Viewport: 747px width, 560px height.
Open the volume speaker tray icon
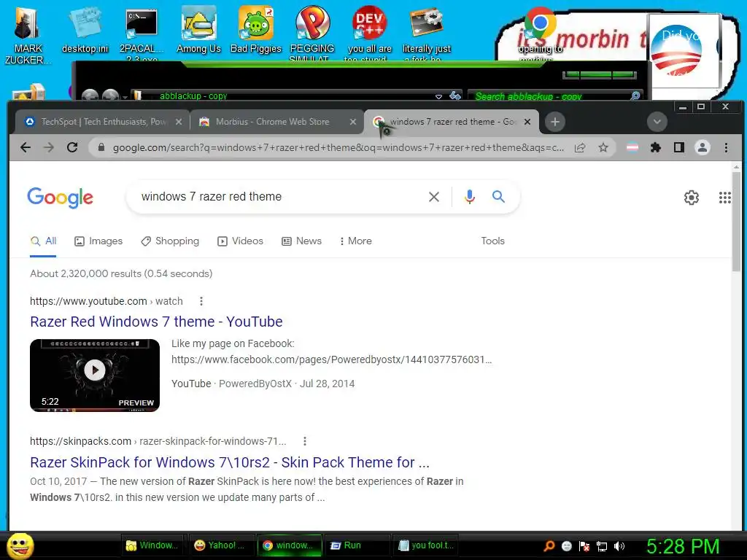(619, 546)
